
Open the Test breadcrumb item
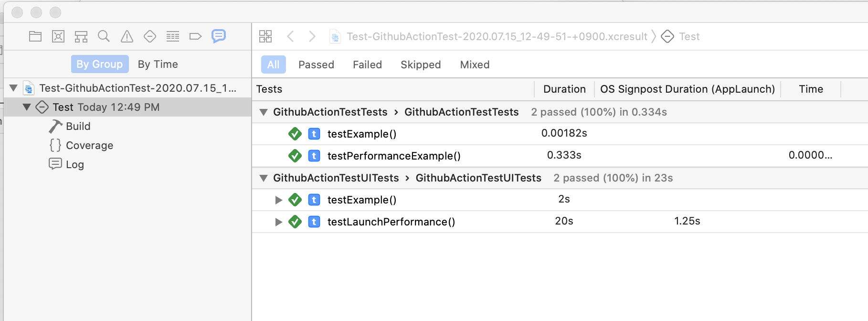pos(689,36)
